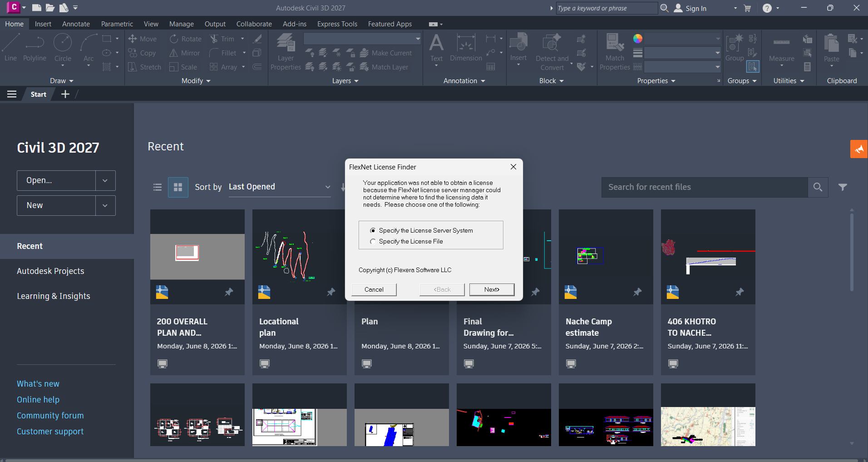Image resolution: width=868 pixels, height=462 pixels.
Task: Open the What's new link
Action: [38, 384]
